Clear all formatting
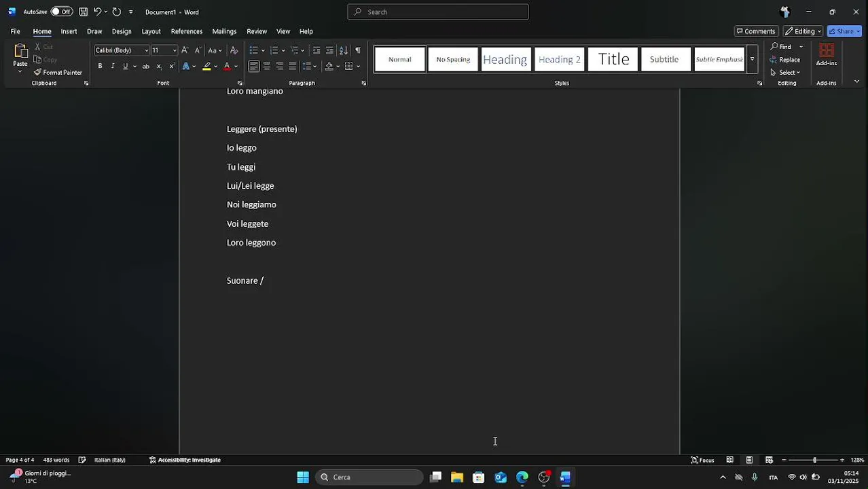 [x=234, y=50]
